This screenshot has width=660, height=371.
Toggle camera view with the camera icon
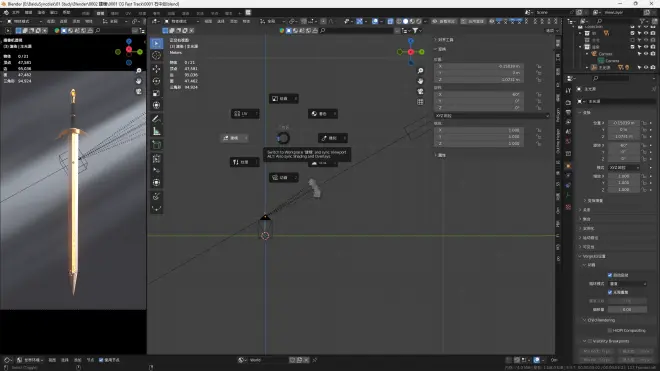click(420, 91)
